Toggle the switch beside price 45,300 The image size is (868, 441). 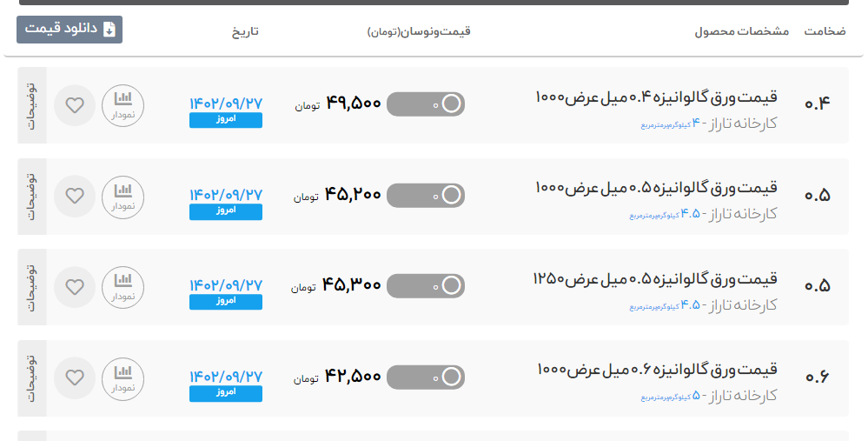coord(426,286)
